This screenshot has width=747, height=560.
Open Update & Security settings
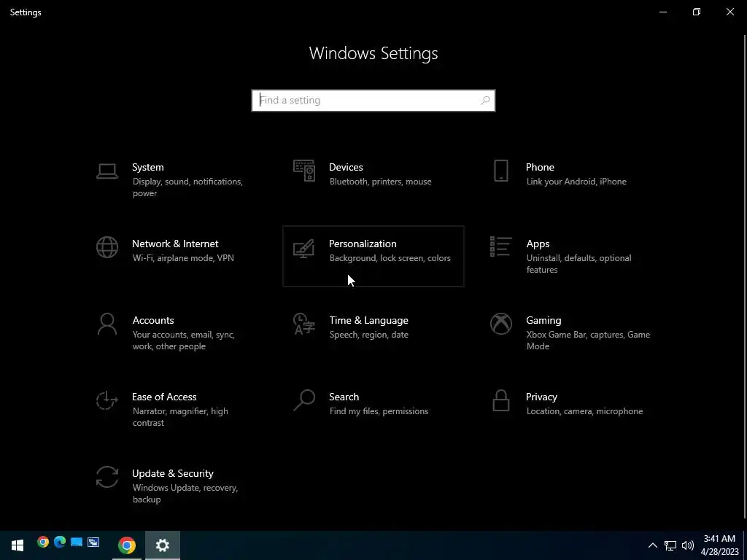(177, 486)
